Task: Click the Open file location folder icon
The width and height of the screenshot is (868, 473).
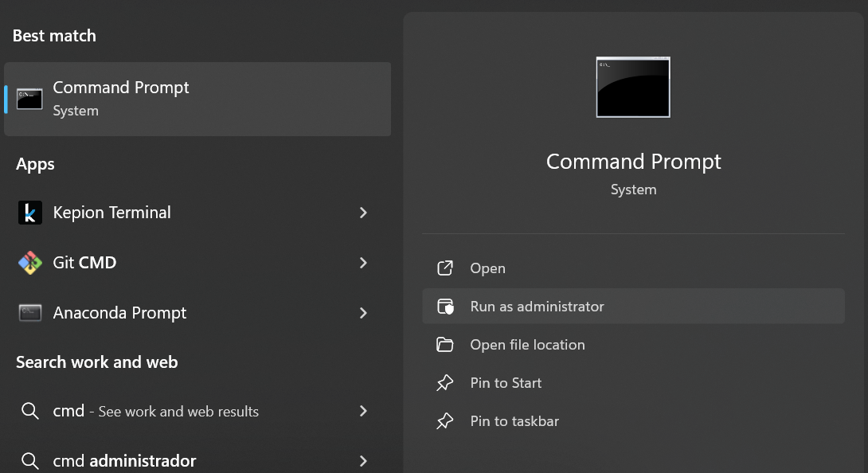Action: (x=445, y=345)
